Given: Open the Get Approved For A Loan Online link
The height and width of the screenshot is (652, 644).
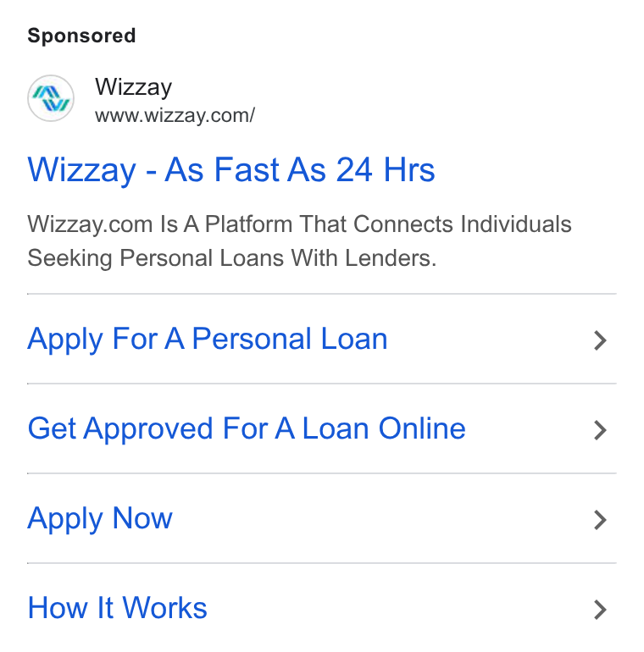Looking at the screenshot, I should tap(247, 429).
